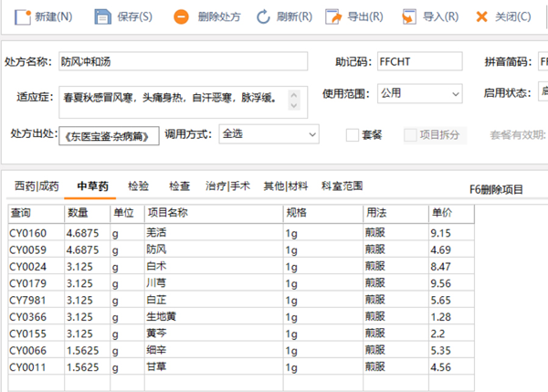The height and width of the screenshot is (392, 548).
Task: Open the 其他|材料 tab
Action: tap(286, 186)
